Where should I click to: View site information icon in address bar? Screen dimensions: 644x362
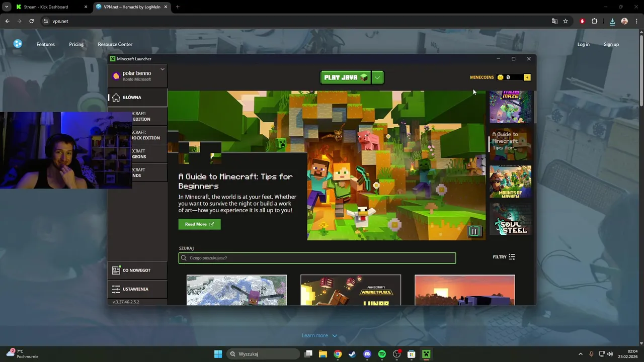coord(46,21)
